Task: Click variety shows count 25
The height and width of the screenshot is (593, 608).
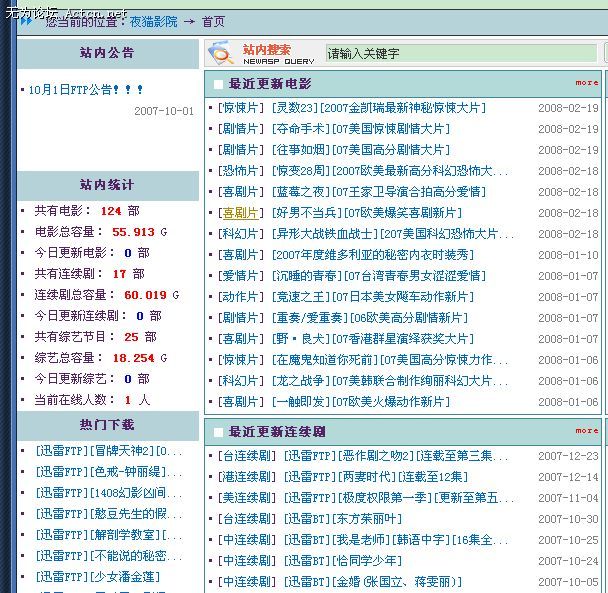Action: tap(131, 337)
